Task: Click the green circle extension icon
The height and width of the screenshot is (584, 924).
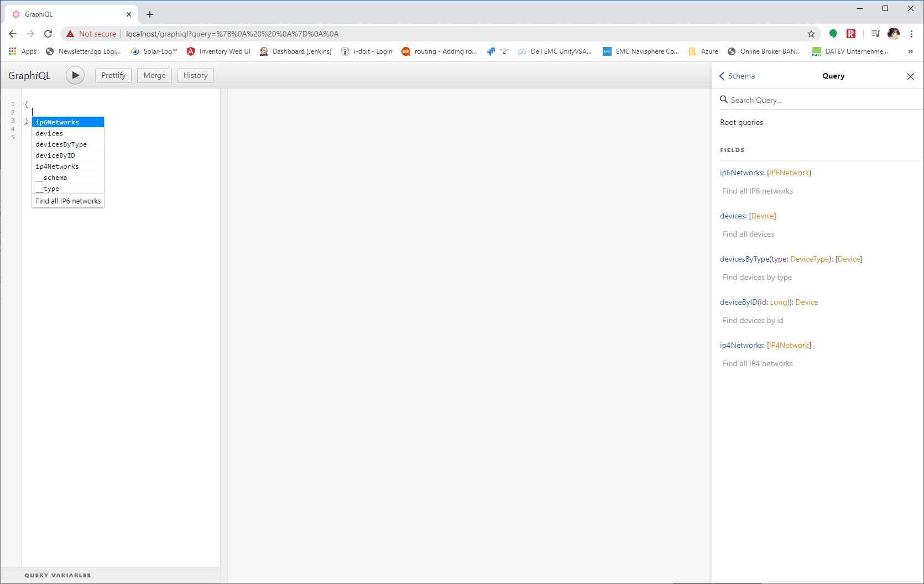Action: 833,34
